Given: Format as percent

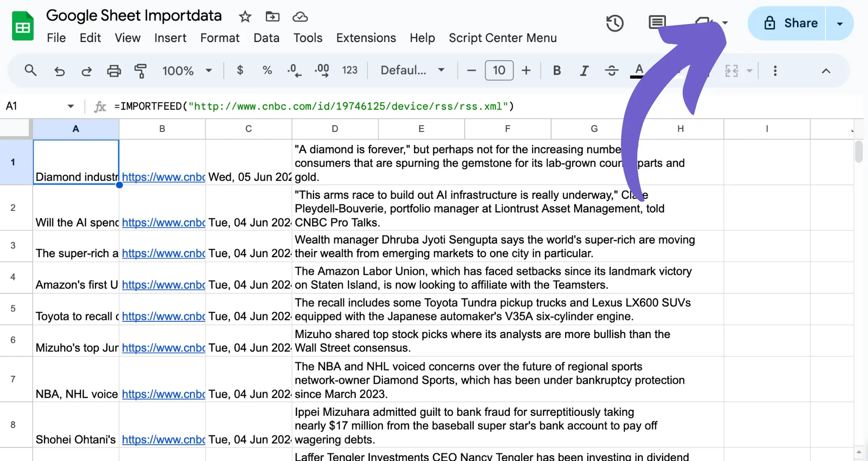Looking at the screenshot, I should (267, 70).
